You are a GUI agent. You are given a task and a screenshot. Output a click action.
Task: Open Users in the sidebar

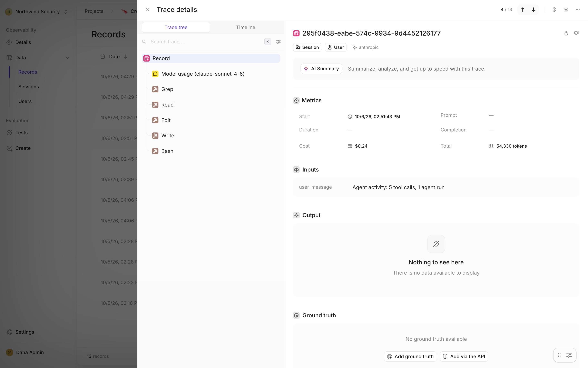[25, 101]
